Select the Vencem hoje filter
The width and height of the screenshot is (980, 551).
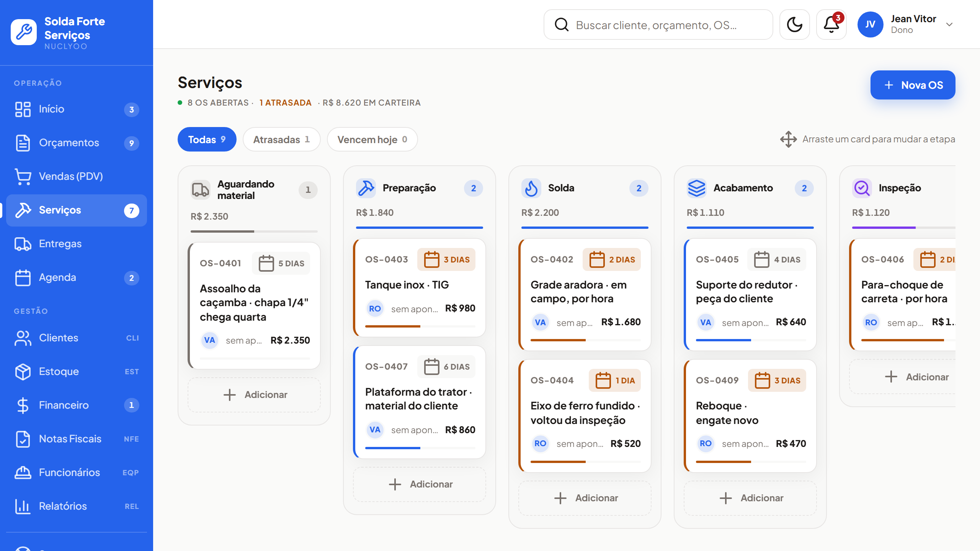pos(372,139)
